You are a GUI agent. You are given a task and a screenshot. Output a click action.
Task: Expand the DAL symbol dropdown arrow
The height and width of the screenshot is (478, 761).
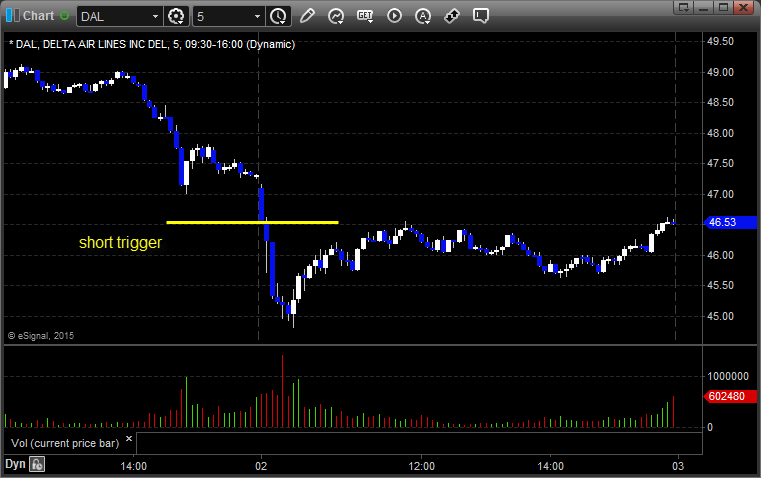coord(155,16)
